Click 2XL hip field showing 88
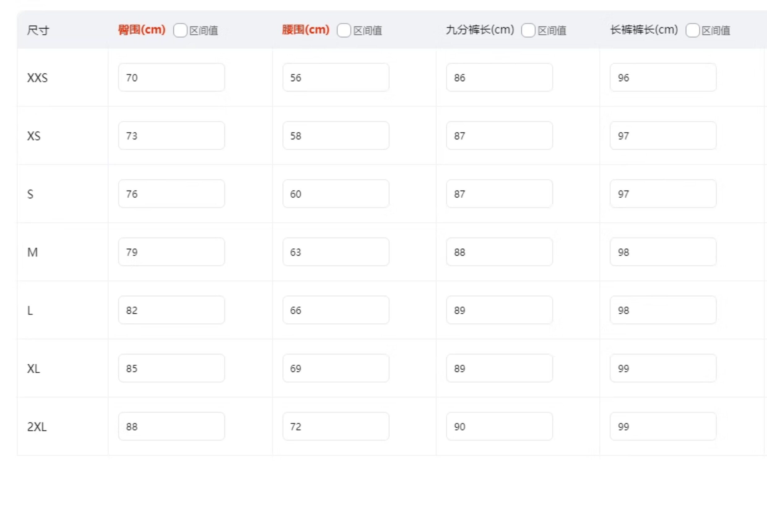This screenshot has height=532, width=767. [x=171, y=426]
